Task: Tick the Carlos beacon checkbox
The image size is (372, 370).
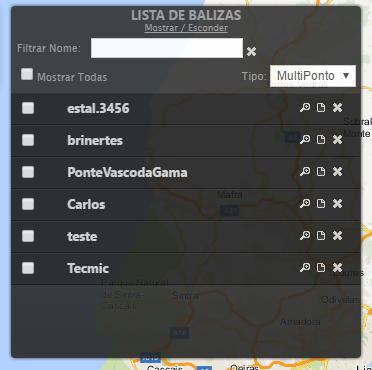Action: [28, 204]
